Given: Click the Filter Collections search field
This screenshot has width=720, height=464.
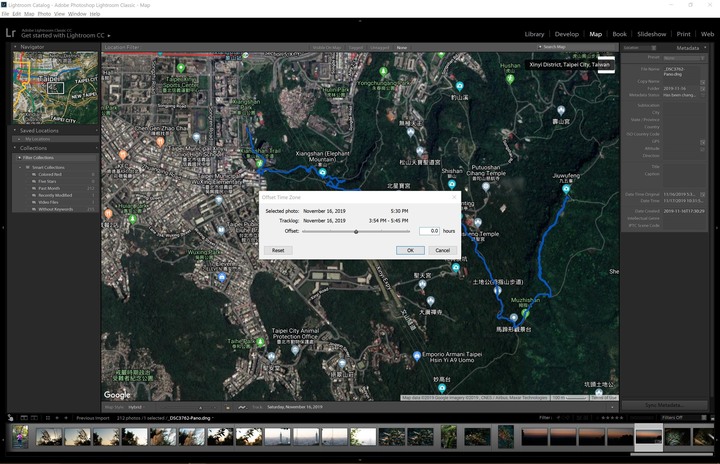Looking at the screenshot, I should coord(56,158).
